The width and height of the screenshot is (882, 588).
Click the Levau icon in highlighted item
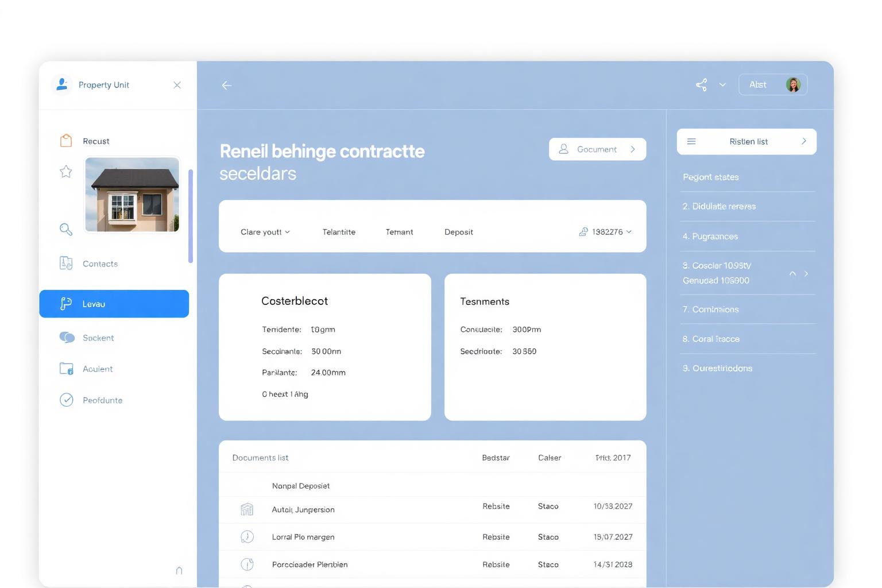coord(66,304)
